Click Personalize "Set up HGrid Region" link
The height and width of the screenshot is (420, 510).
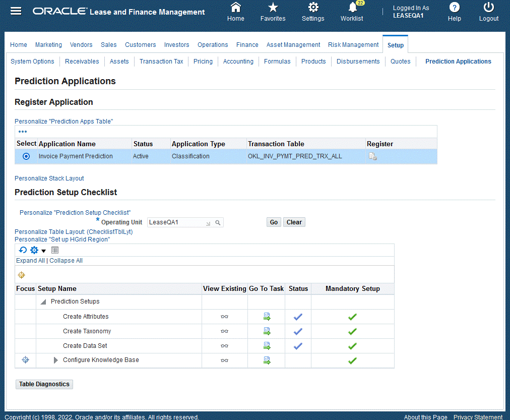coord(62,239)
